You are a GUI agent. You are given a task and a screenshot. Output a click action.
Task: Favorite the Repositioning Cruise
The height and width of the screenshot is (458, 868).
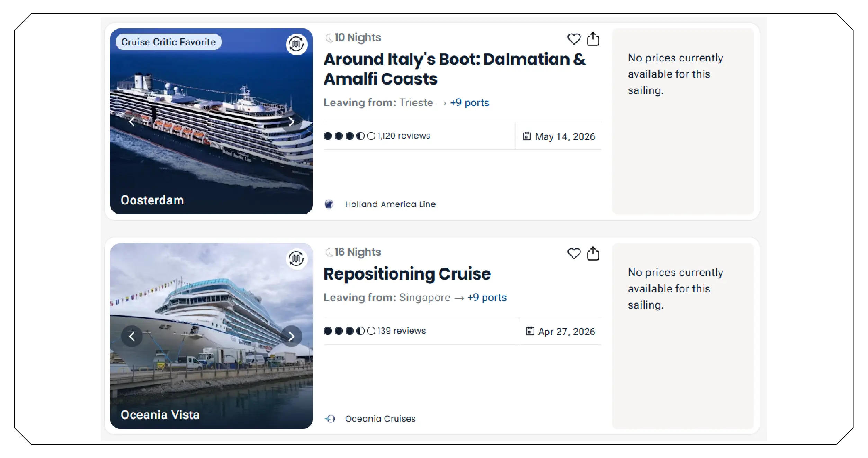tap(574, 254)
